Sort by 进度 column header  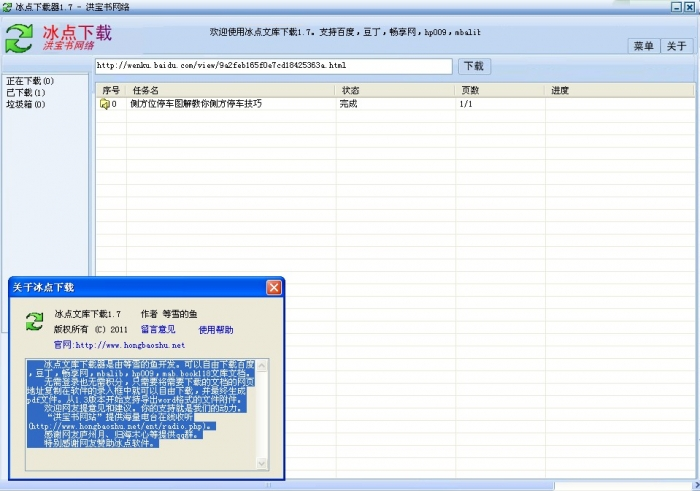[x=620, y=90]
